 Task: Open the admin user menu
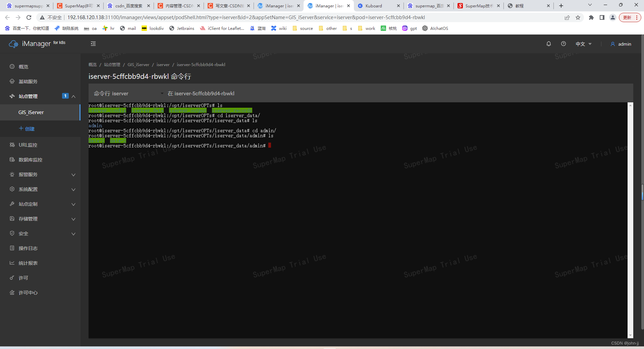pos(621,44)
